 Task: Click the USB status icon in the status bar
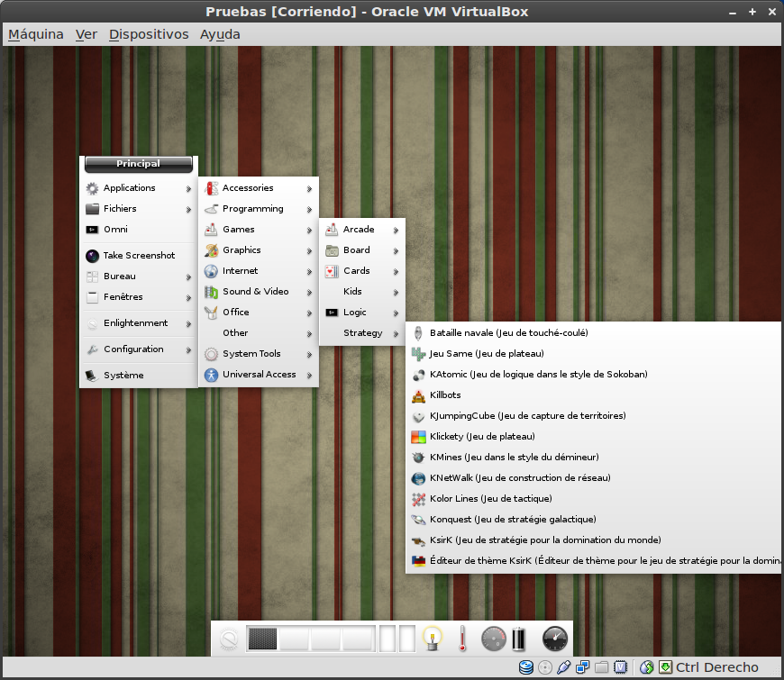(563, 667)
